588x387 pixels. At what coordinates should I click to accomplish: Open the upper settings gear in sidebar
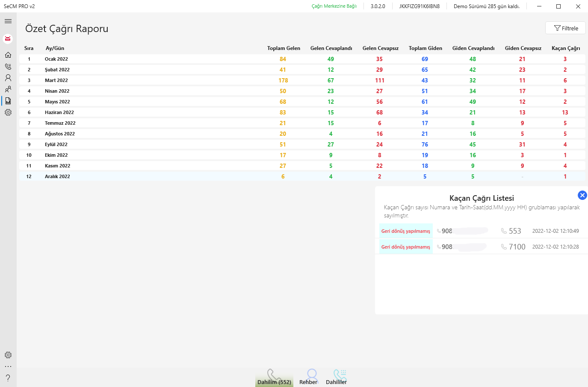tap(8, 112)
